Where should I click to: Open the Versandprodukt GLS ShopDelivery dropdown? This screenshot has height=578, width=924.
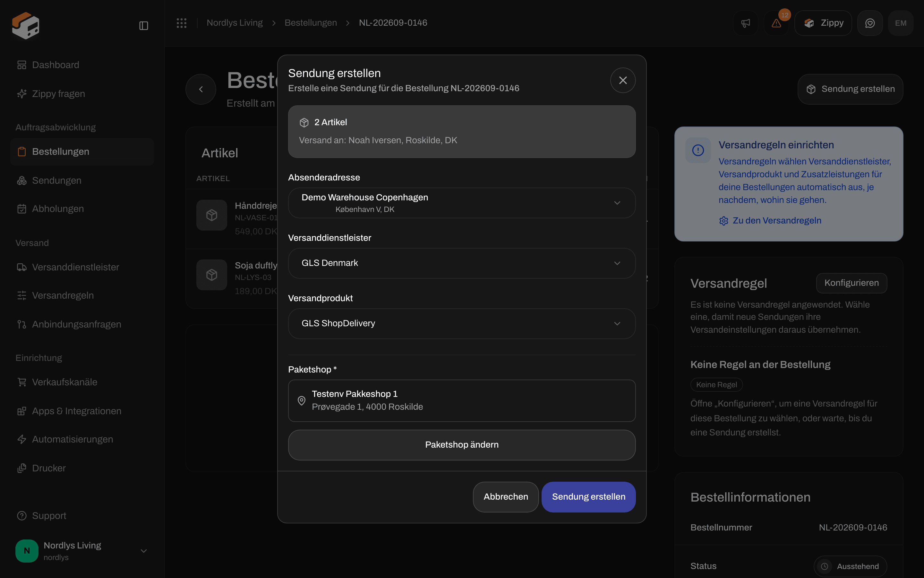pyautogui.click(x=462, y=323)
